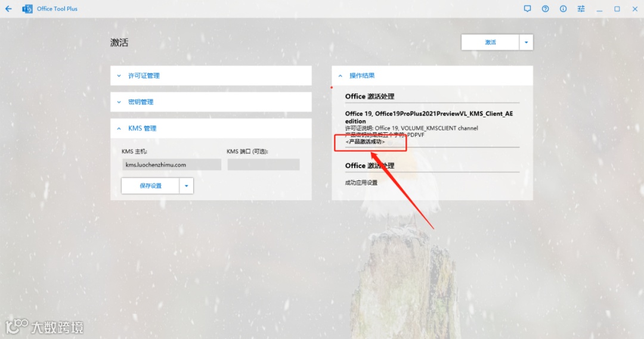
Task: Click the 成功应用设置 result text
Action: tap(361, 183)
